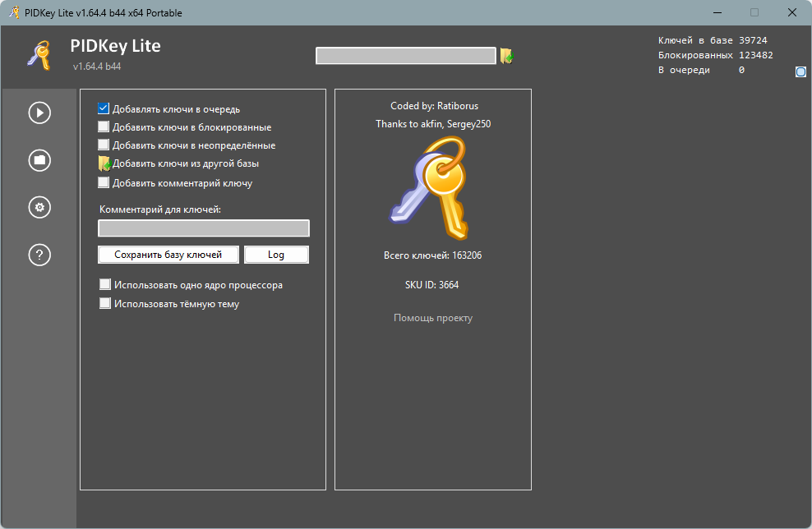
Task: Click the key entry field at the top
Action: [406, 55]
